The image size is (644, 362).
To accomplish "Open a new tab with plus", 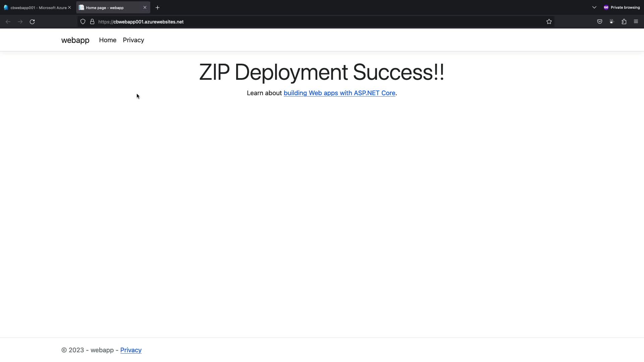I will (x=158, y=7).
